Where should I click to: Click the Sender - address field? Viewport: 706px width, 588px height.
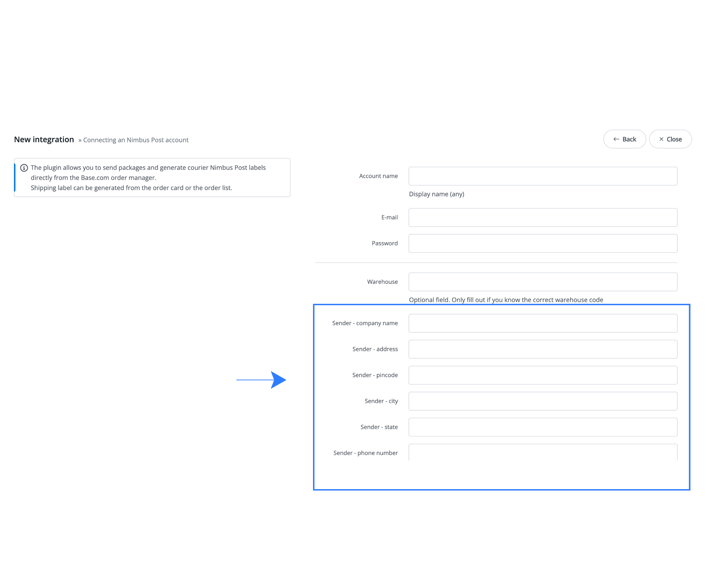(543, 349)
